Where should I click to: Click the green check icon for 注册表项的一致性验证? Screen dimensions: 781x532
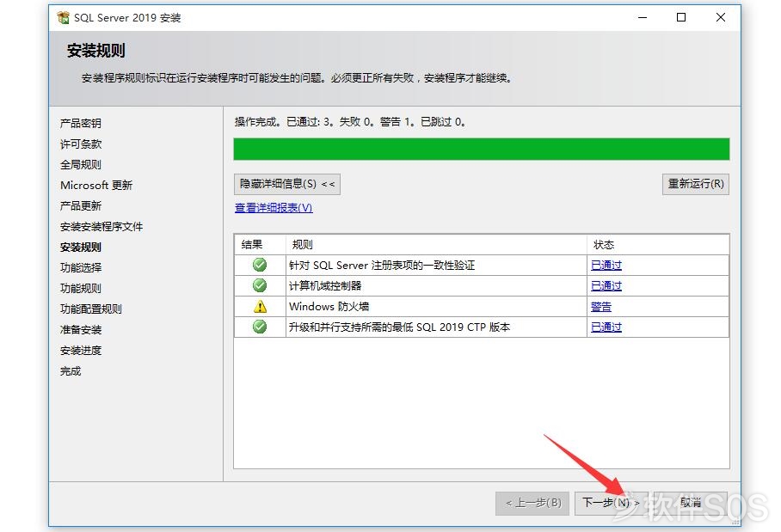point(260,265)
